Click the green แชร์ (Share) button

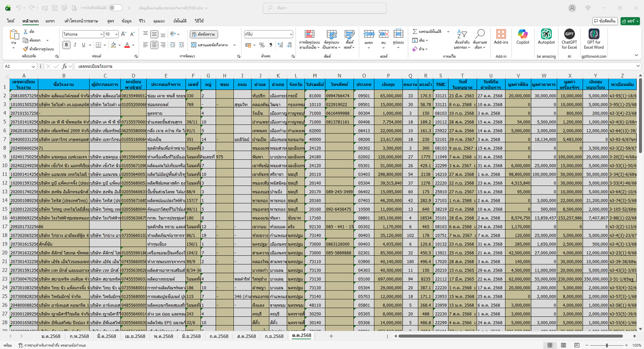(x=630, y=21)
